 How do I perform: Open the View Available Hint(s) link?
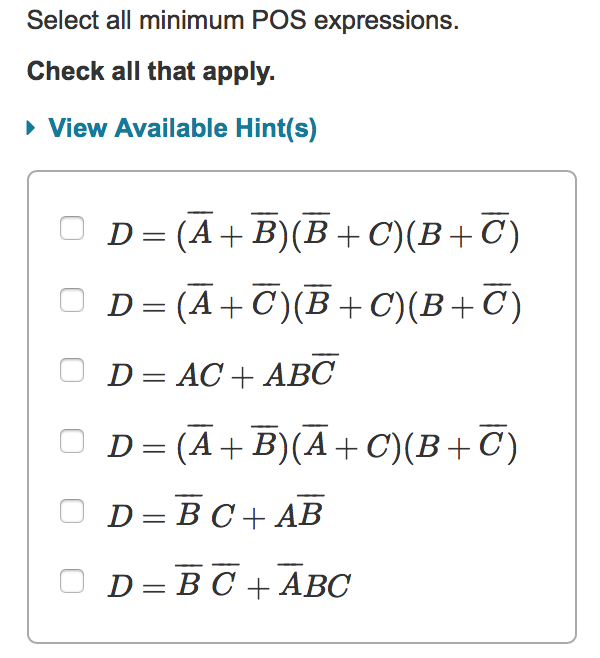coord(182,128)
